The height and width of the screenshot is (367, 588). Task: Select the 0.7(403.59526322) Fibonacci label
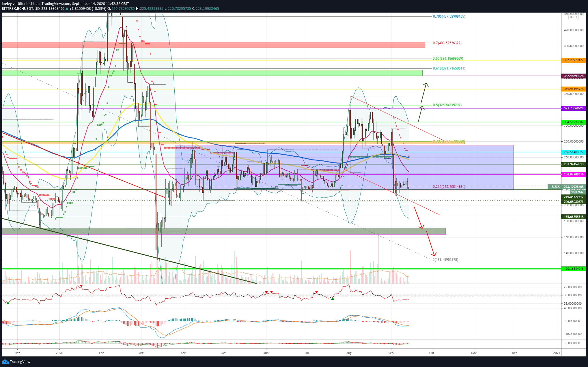pos(447,43)
